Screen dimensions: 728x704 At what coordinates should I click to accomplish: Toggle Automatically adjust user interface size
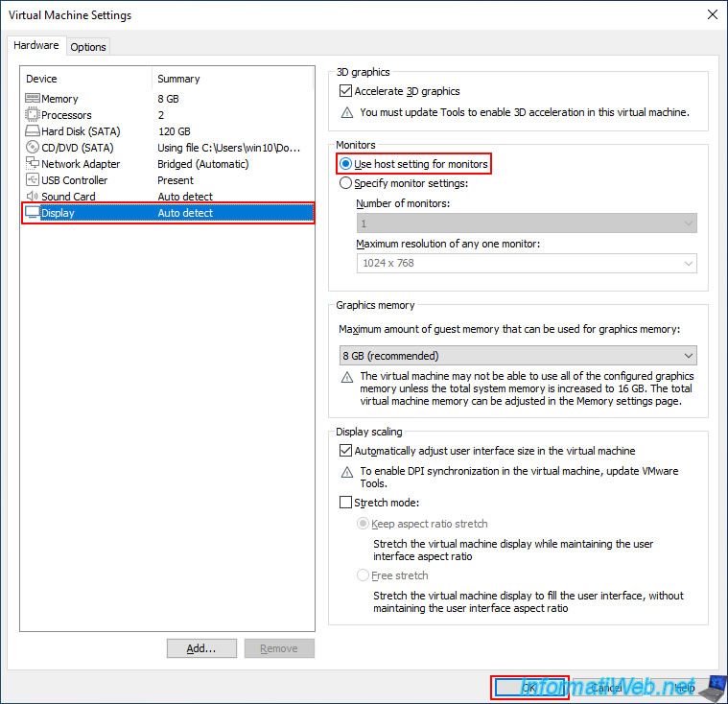pyautogui.click(x=345, y=451)
